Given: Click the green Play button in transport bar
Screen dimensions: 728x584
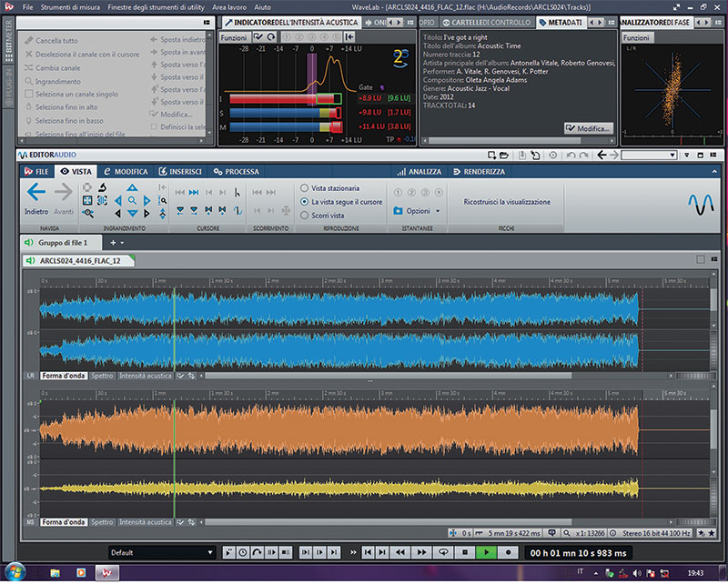Looking at the screenshot, I should point(486,552).
